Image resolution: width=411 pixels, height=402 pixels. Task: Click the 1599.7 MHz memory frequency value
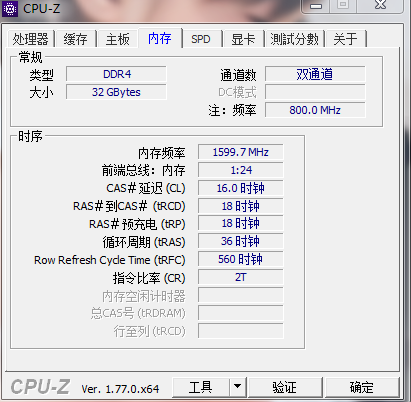241,152
